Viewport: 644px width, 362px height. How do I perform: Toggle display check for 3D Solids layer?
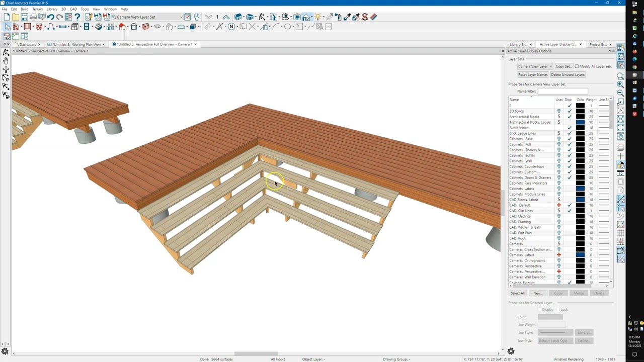pos(569,111)
